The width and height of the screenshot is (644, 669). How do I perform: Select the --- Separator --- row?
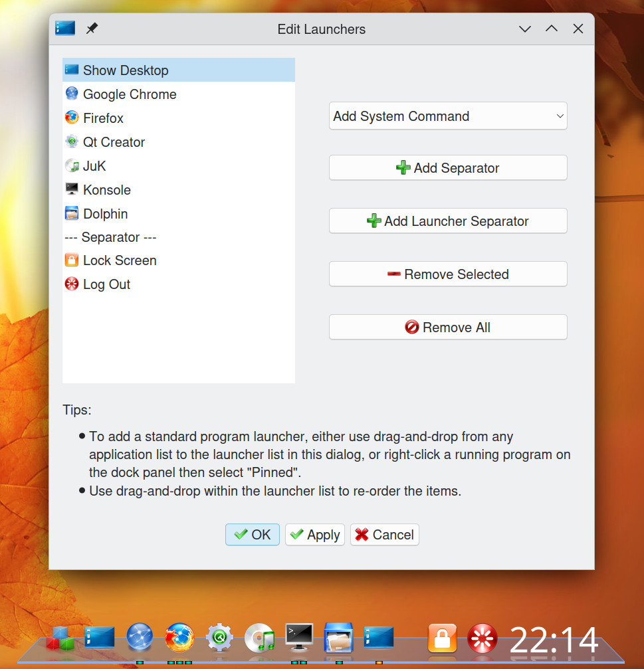click(x=178, y=237)
